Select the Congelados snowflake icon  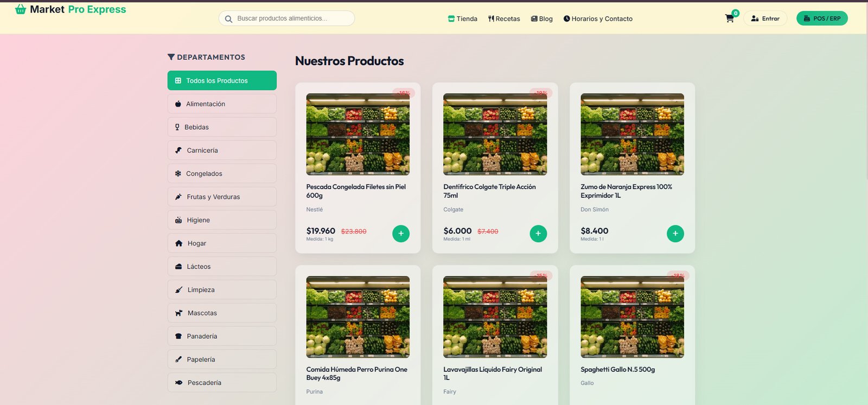[x=178, y=174]
